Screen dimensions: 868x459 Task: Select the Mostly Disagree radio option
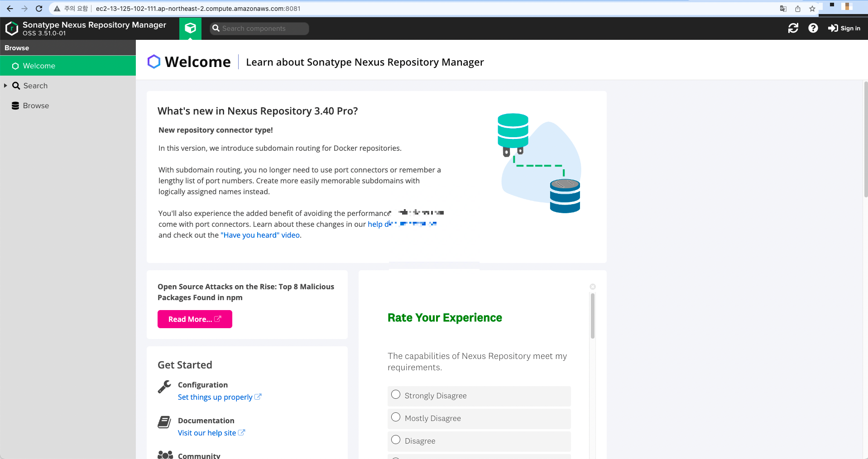pyautogui.click(x=396, y=417)
